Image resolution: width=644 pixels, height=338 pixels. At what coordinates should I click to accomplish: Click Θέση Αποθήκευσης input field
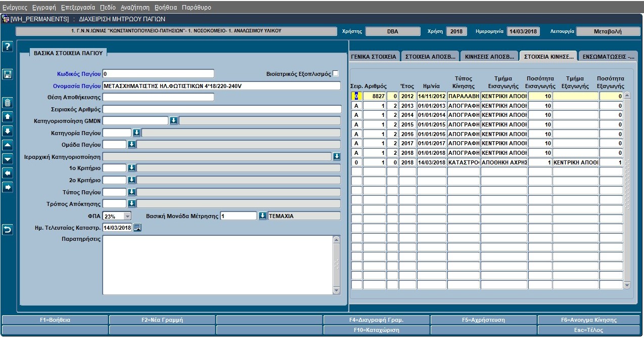coord(158,97)
